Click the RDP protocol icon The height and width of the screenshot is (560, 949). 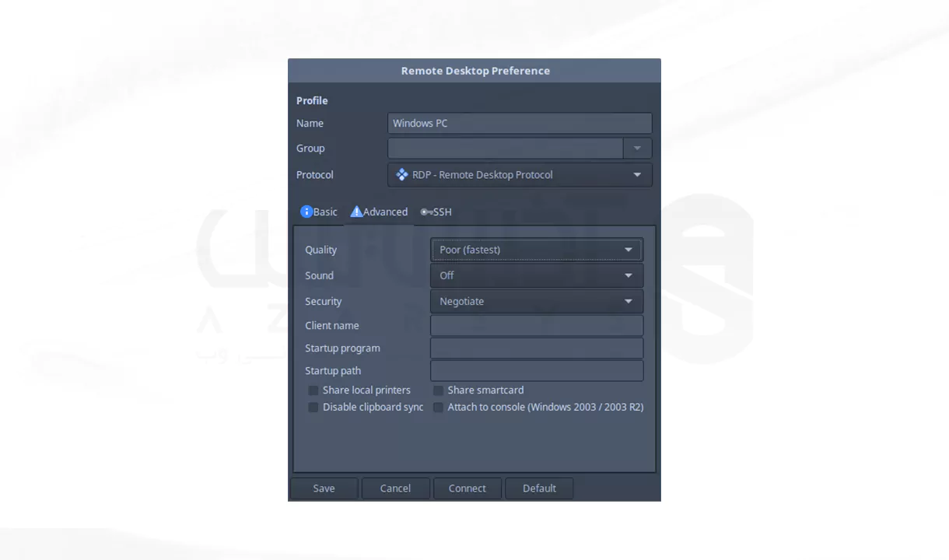(x=401, y=175)
